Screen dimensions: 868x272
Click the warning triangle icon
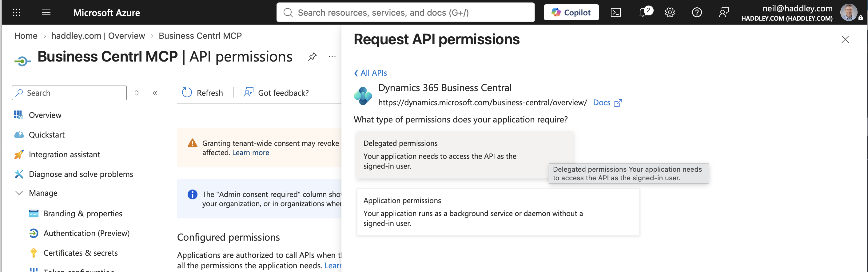[x=193, y=143]
